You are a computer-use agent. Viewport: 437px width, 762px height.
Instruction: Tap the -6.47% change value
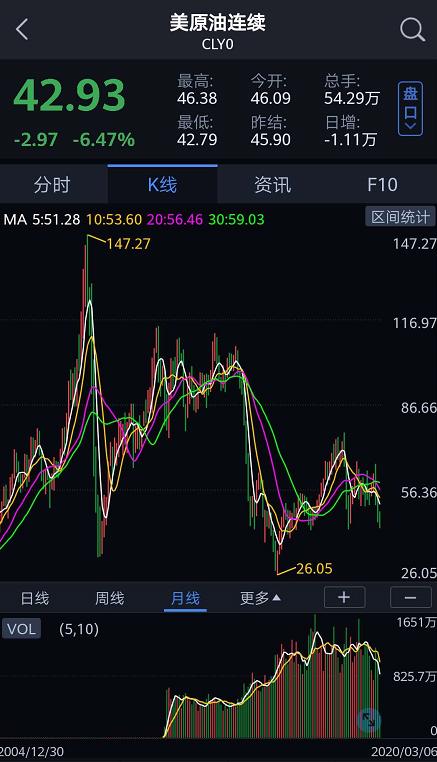pos(104,140)
